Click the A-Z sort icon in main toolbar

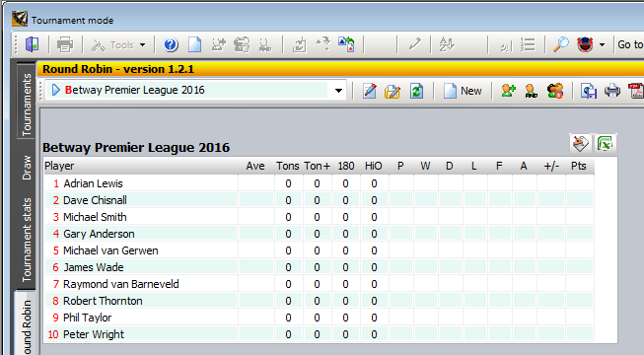(x=447, y=44)
